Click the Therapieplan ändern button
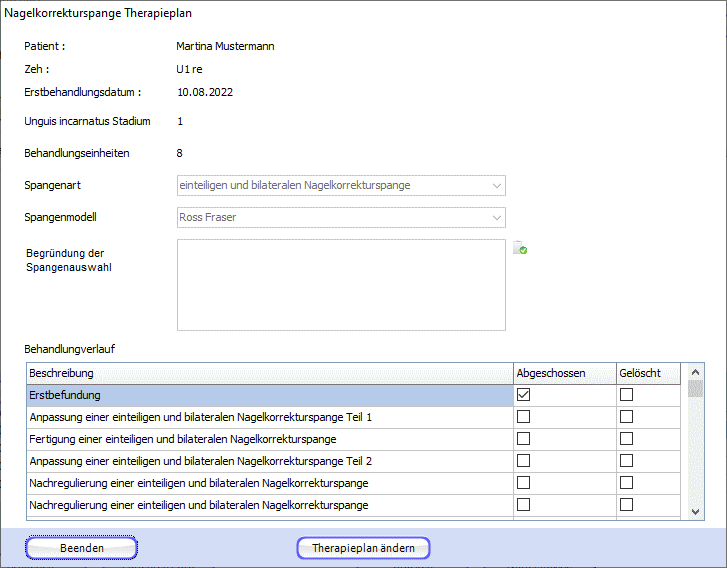This screenshot has width=727, height=568. tap(363, 548)
